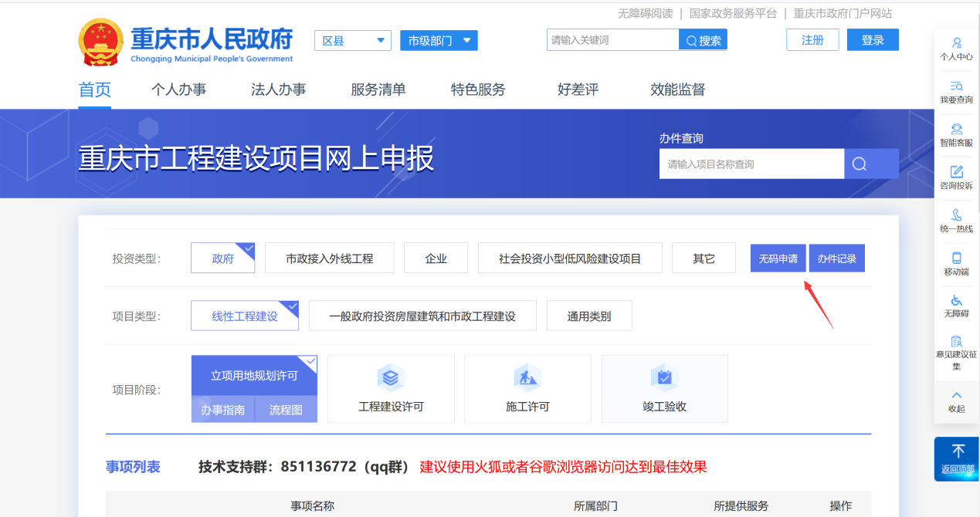Image resolution: width=980 pixels, height=517 pixels.
Task: Click the national emblem logo
Action: (101, 42)
